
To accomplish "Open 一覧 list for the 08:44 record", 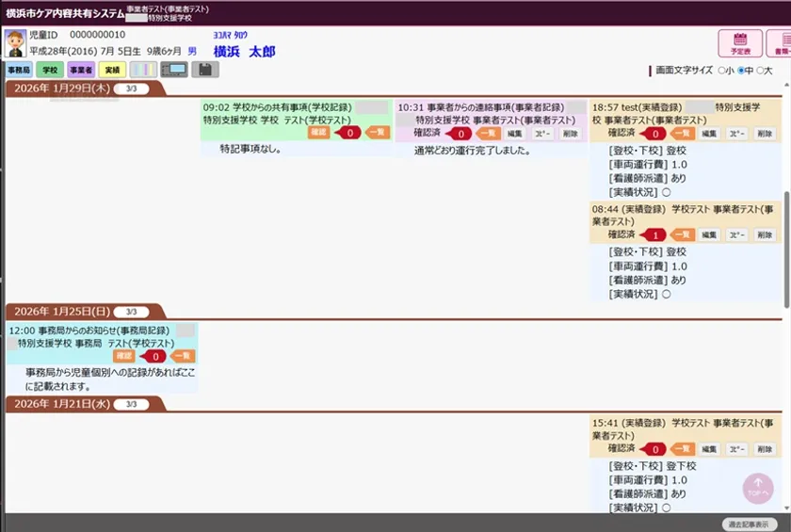I will tap(682, 235).
